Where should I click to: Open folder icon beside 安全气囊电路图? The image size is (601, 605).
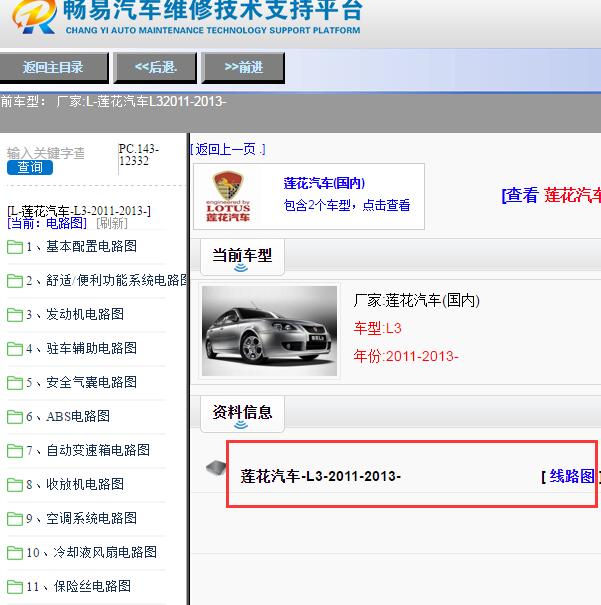(15, 383)
